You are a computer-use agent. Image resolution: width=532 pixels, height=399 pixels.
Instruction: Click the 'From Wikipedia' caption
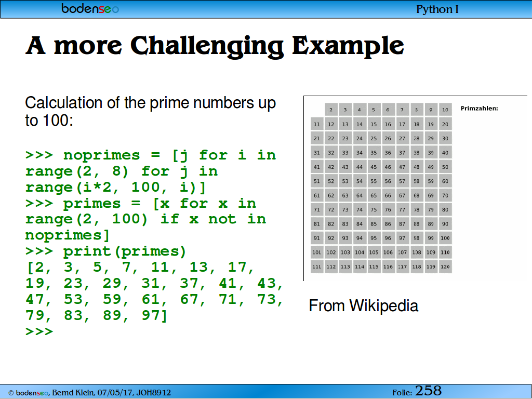click(363, 305)
